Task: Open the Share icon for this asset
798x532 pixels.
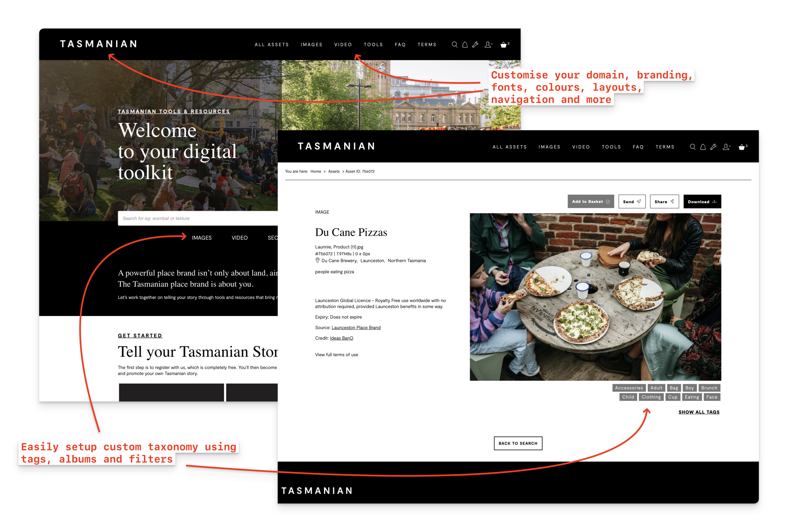Action: tap(673, 201)
